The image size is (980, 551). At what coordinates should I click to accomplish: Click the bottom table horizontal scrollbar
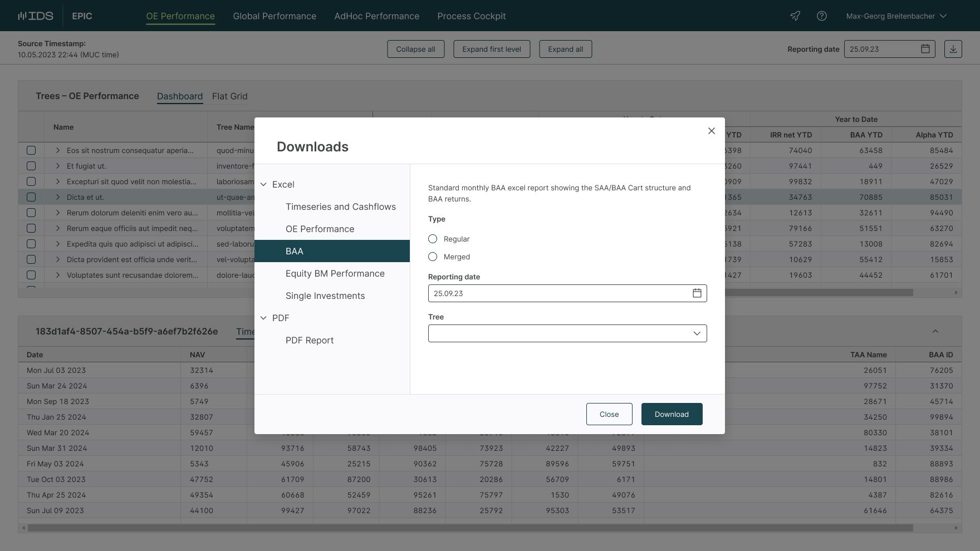click(x=470, y=528)
